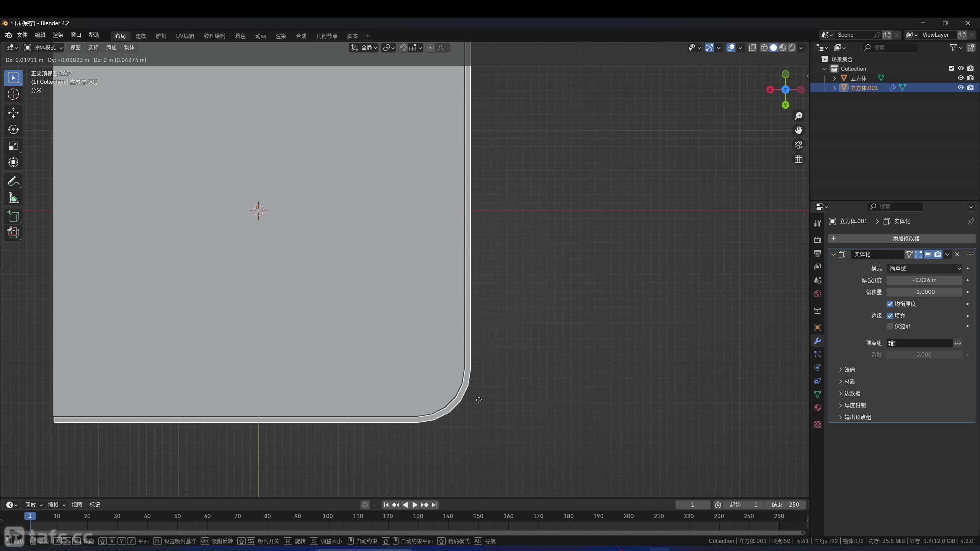Open the World properties tab
This screenshot has width=980, height=551.
[x=817, y=293]
